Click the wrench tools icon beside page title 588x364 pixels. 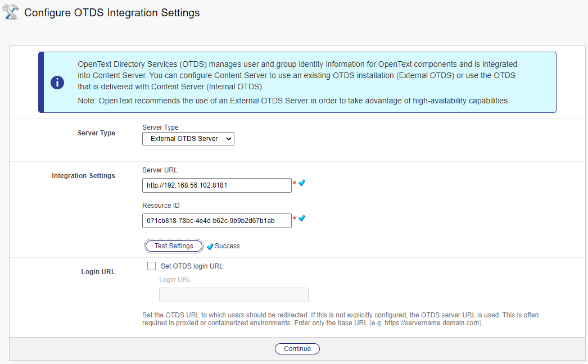tap(11, 12)
